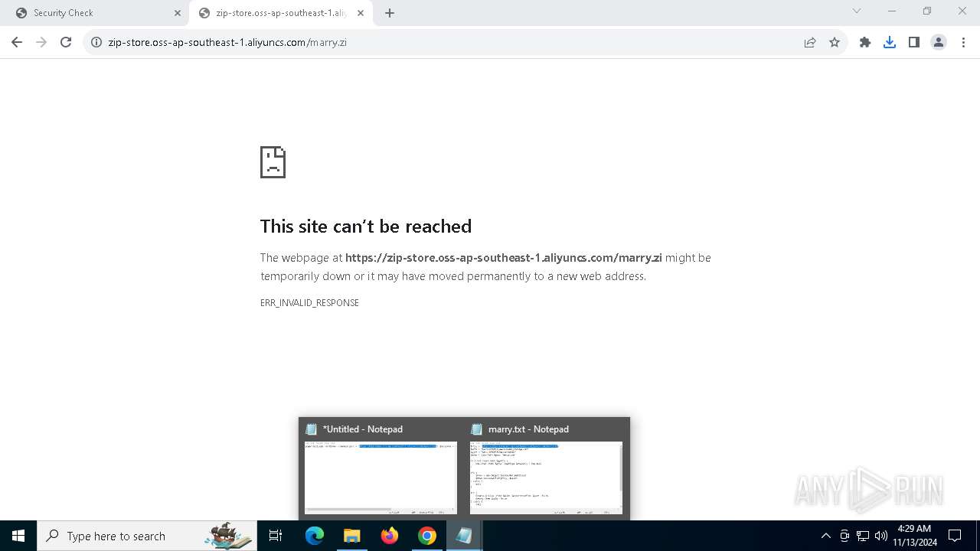Switch to Chrome taskbar icon
Image resolution: width=980 pixels, height=551 pixels.
tap(427, 536)
